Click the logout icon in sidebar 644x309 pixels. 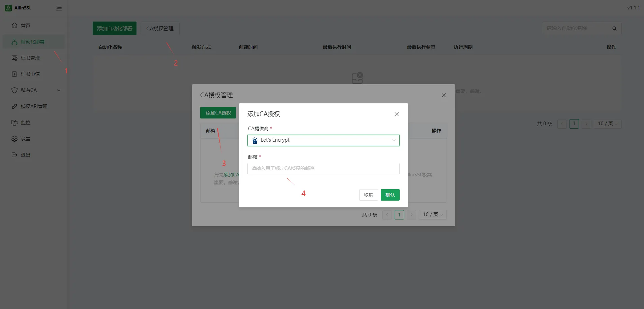click(x=14, y=155)
